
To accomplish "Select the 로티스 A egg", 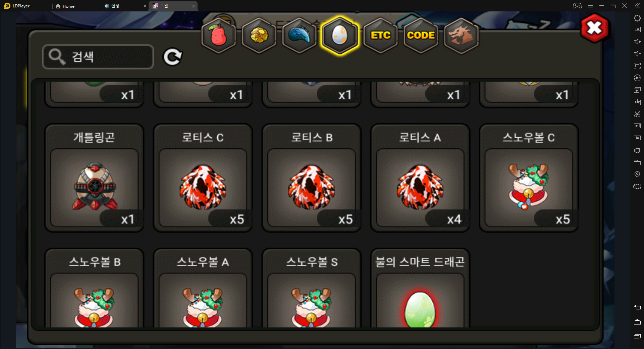I will tap(420, 178).
